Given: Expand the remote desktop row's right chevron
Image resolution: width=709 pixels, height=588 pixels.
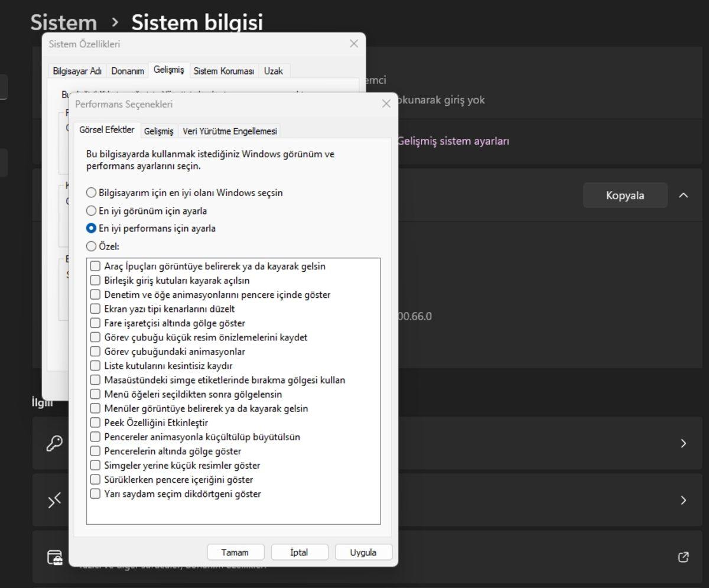Looking at the screenshot, I should [684, 501].
